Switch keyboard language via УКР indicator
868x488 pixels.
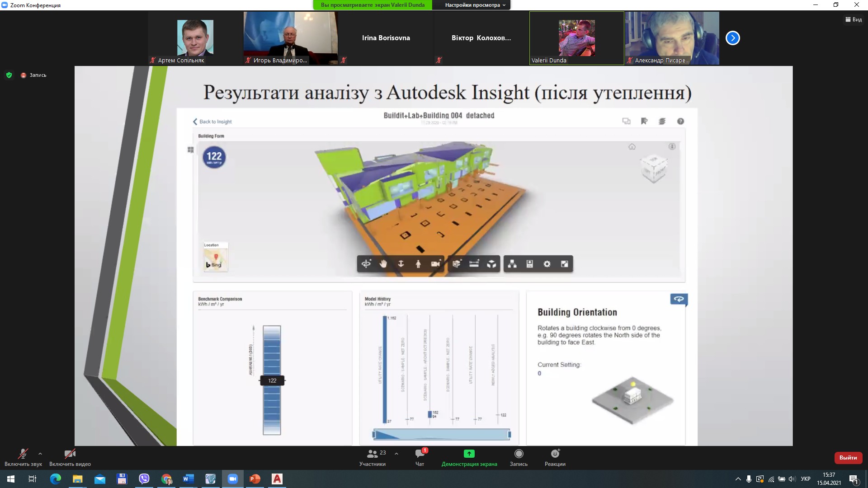(806, 479)
